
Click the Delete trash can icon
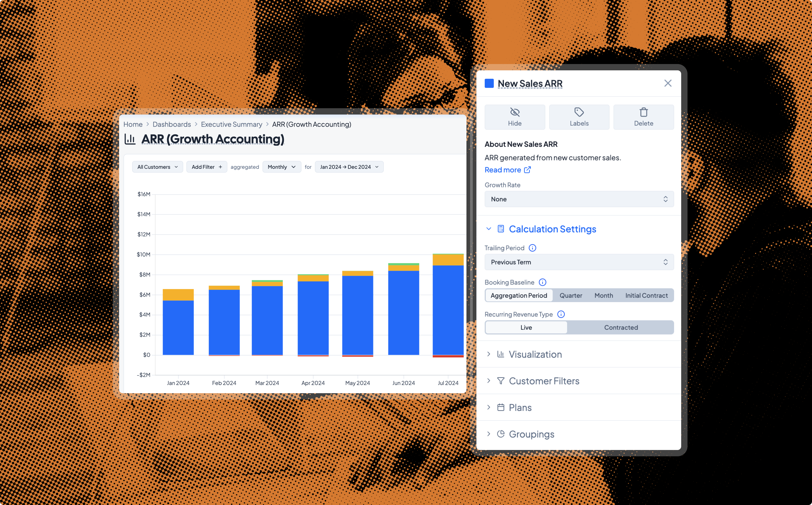point(643,112)
